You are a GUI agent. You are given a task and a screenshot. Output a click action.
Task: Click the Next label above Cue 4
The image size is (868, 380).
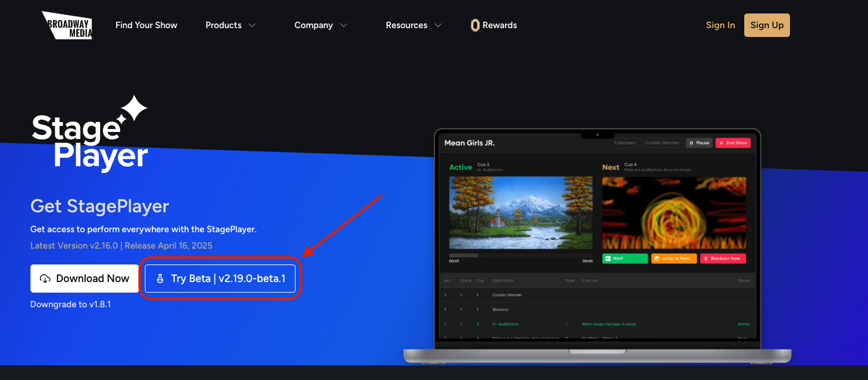point(611,167)
